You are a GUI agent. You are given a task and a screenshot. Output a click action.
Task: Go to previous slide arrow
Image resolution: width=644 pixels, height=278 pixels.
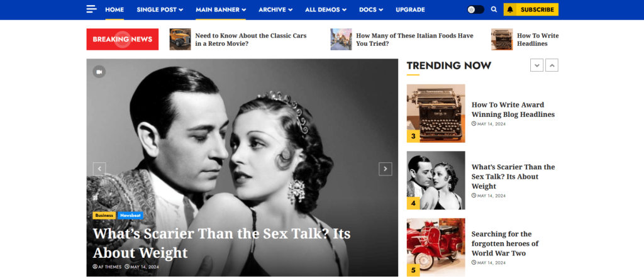pos(99,169)
